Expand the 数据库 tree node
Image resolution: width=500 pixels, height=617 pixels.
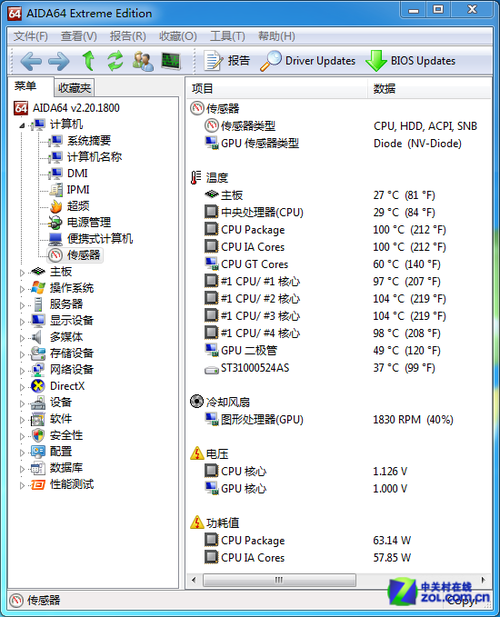[x=22, y=469]
